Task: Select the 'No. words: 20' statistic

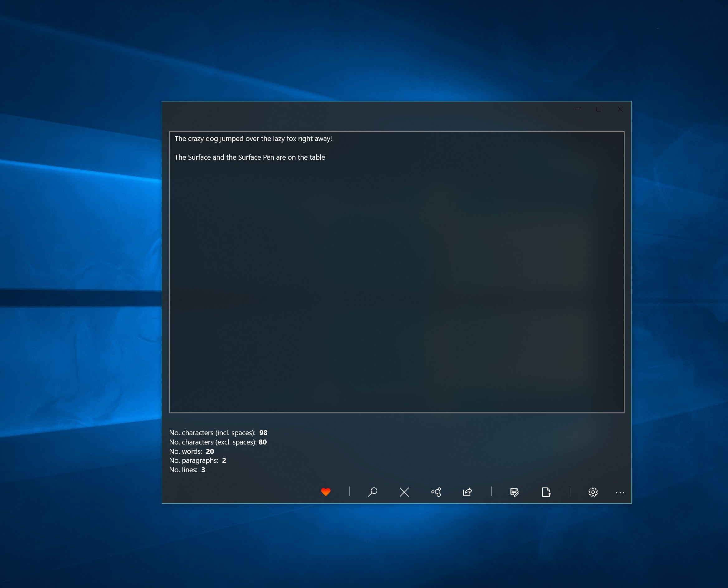Action: [x=192, y=451]
